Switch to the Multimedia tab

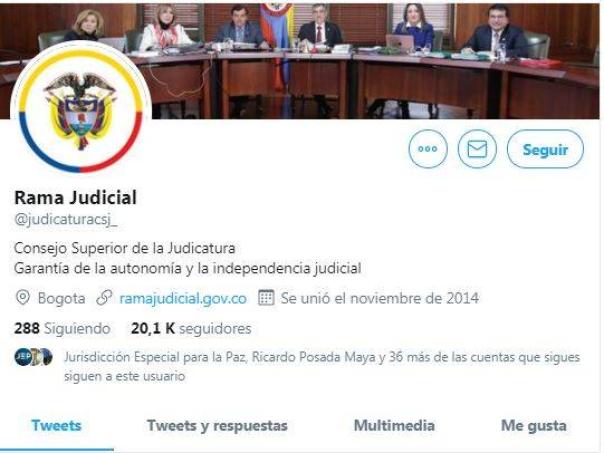[x=394, y=426]
